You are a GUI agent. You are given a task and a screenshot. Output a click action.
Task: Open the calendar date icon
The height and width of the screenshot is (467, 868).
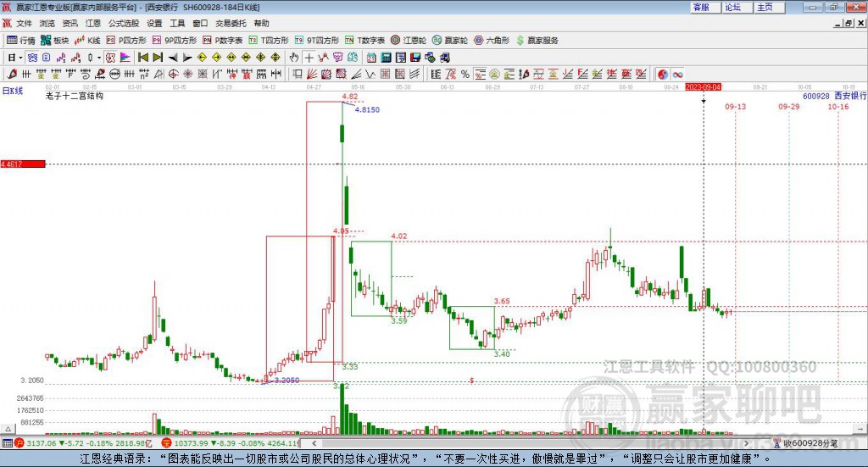click(371, 58)
